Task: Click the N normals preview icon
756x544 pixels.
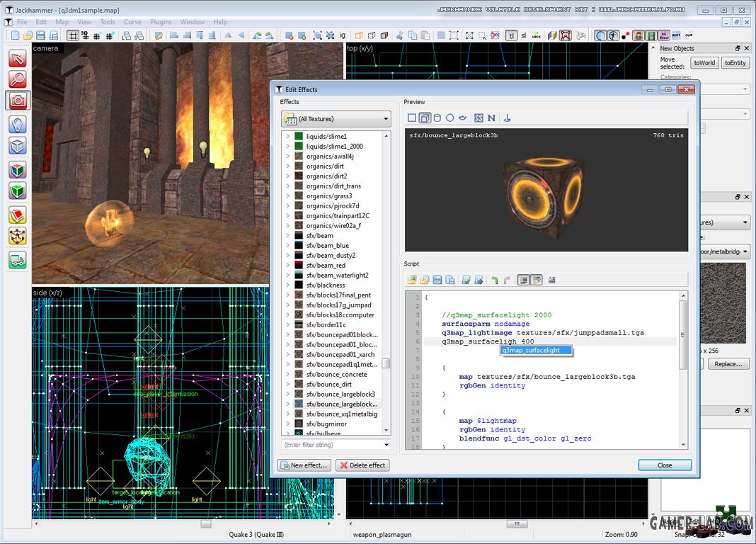Action: [491, 118]
